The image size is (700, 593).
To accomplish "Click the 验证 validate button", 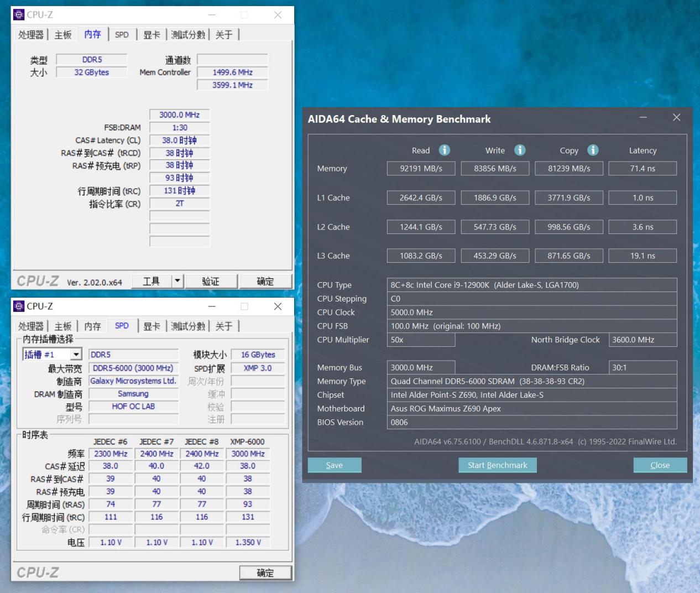I will pos(211,281).
